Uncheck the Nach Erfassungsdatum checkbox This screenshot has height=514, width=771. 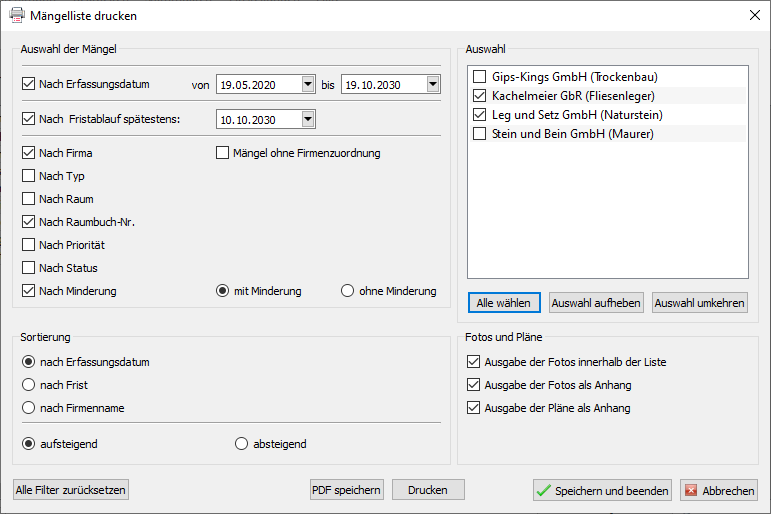[x=29, y=85]
